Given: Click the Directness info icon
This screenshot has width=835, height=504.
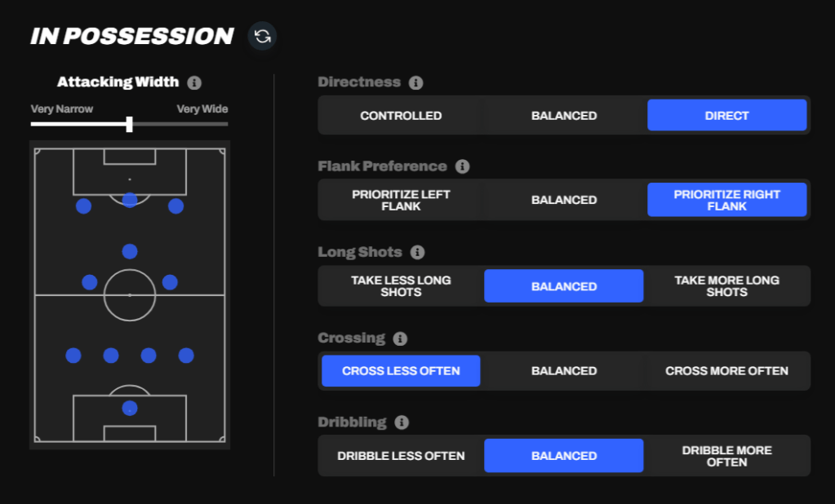Looking at the screenshot, I should click(x=415, y=82).
